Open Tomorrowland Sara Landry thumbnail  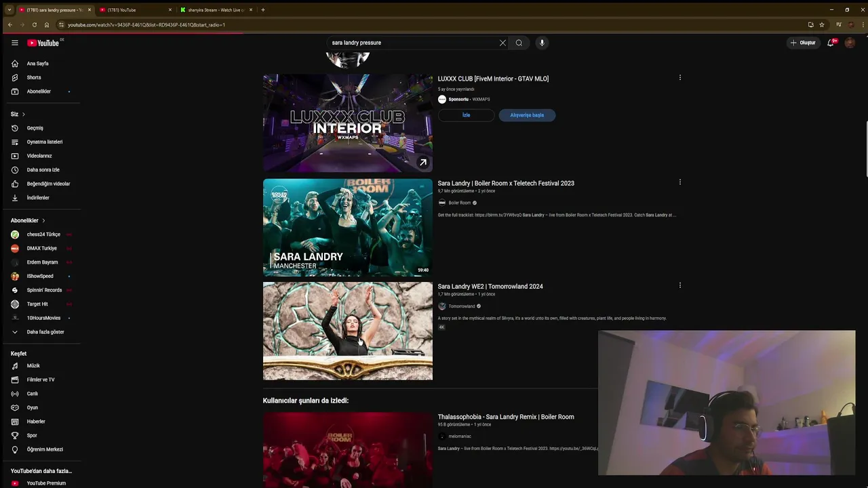pyautogui.click(x=348, y=331)
